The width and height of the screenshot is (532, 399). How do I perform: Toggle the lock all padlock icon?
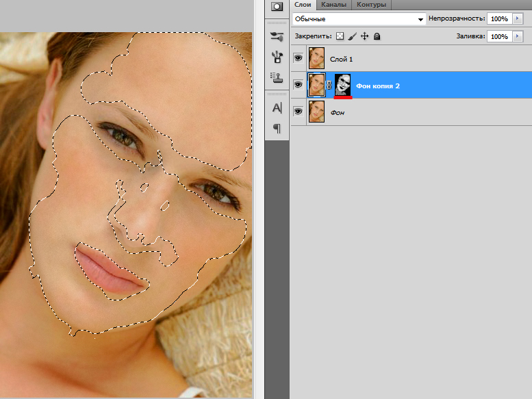pos(377,36)
